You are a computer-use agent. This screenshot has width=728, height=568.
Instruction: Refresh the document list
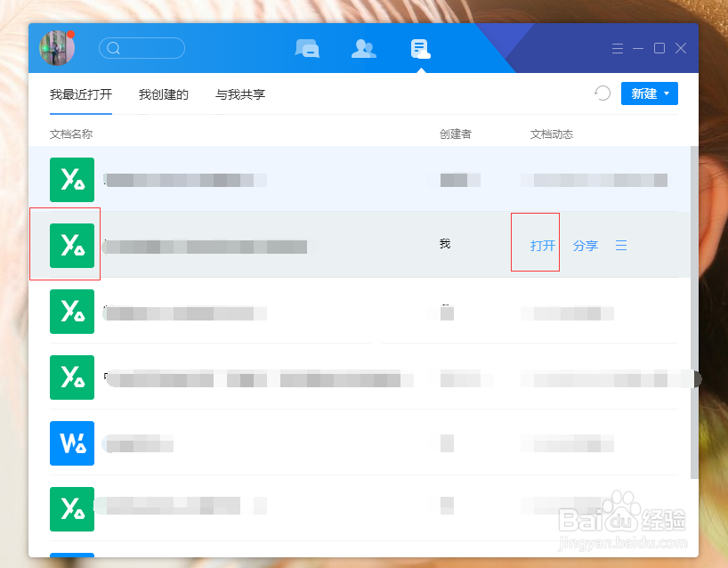pos(603,93)
